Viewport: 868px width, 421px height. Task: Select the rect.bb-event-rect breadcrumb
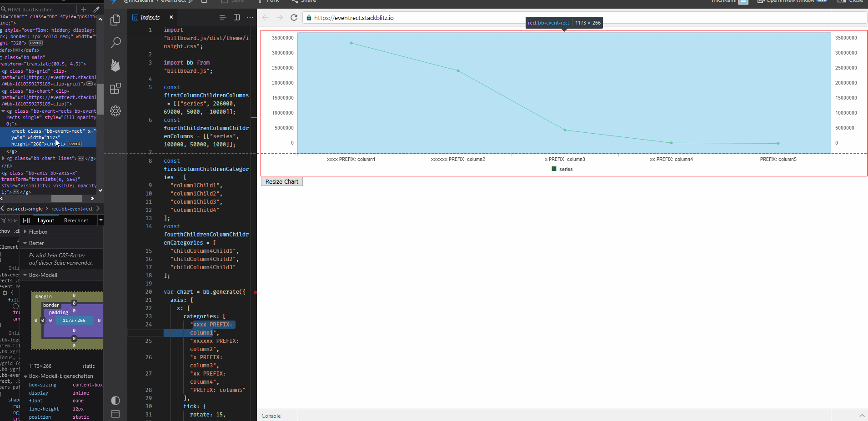click(72, 209)
